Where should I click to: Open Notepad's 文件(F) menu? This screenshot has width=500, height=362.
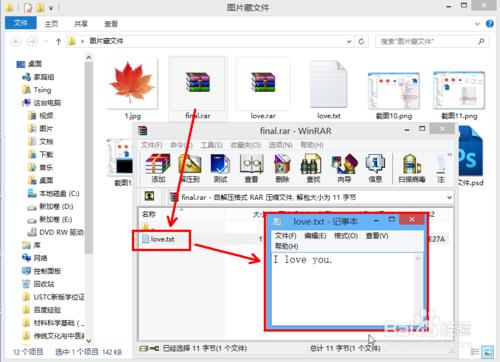[x=285, y=236]
